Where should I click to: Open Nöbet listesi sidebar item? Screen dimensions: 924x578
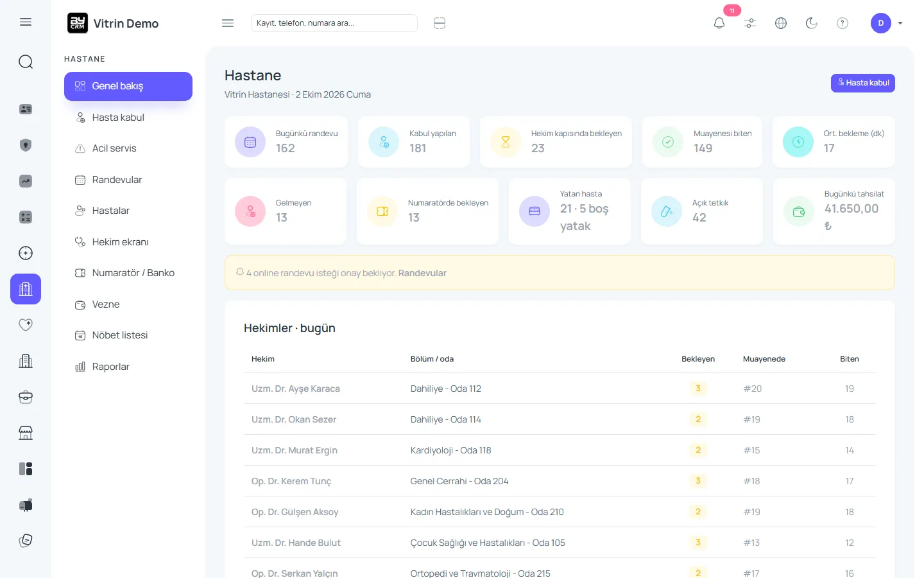click(128, 335)
